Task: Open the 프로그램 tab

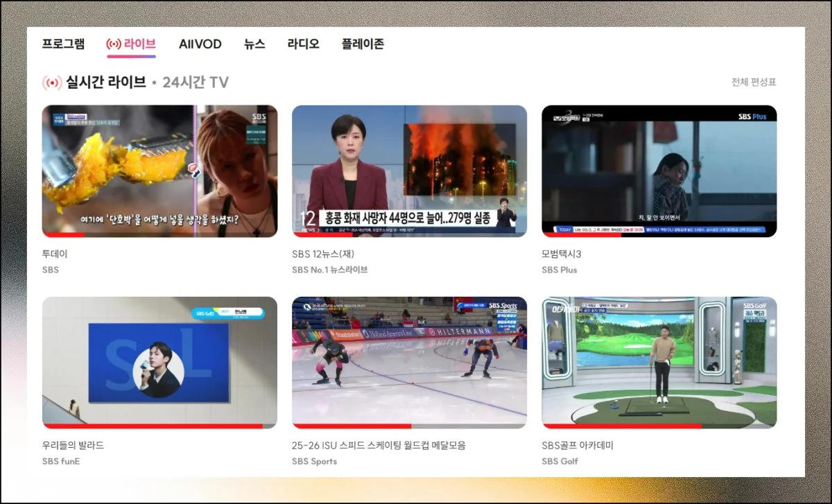Action: click(63, 44)
